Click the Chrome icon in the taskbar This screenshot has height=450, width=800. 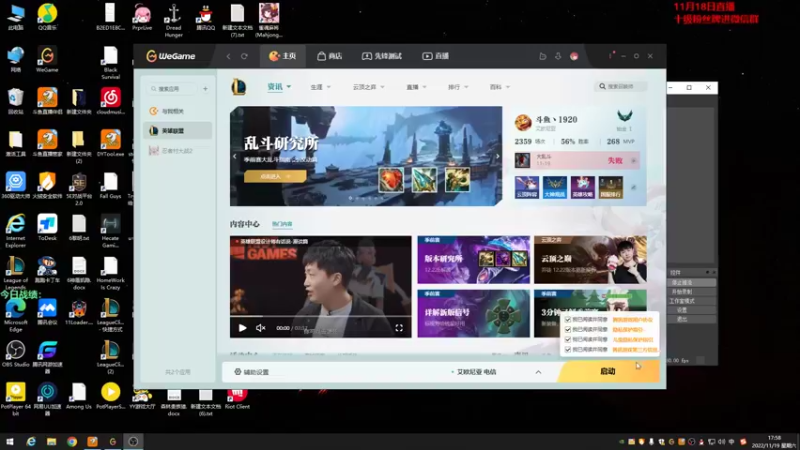(x=72, y=442)
